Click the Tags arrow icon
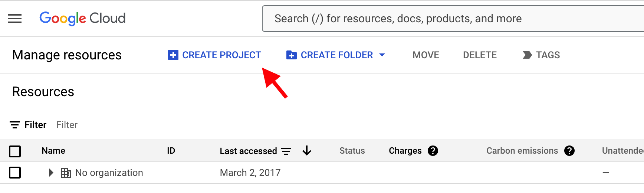The image size is (644, 193). pyautogui.click(x=527, y=55)
